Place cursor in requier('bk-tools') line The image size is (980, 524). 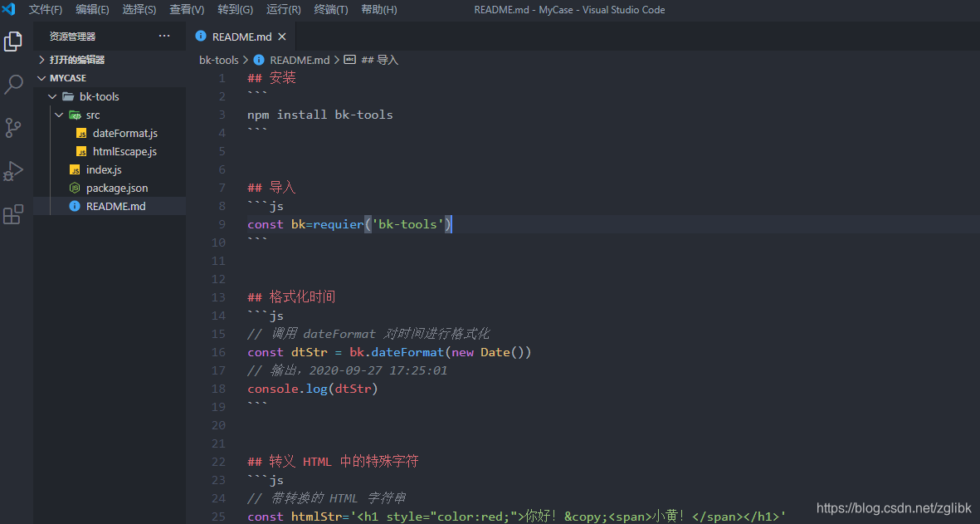pyautogui.click(x=349, y=224)
